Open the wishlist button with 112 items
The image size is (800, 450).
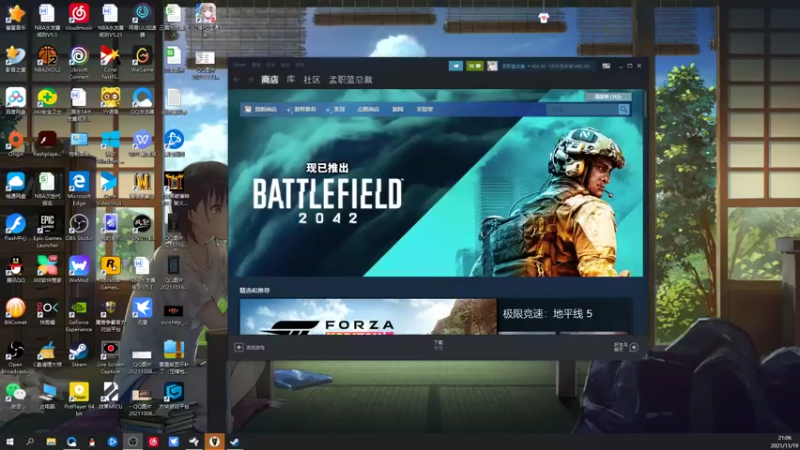tap(608, 97)
